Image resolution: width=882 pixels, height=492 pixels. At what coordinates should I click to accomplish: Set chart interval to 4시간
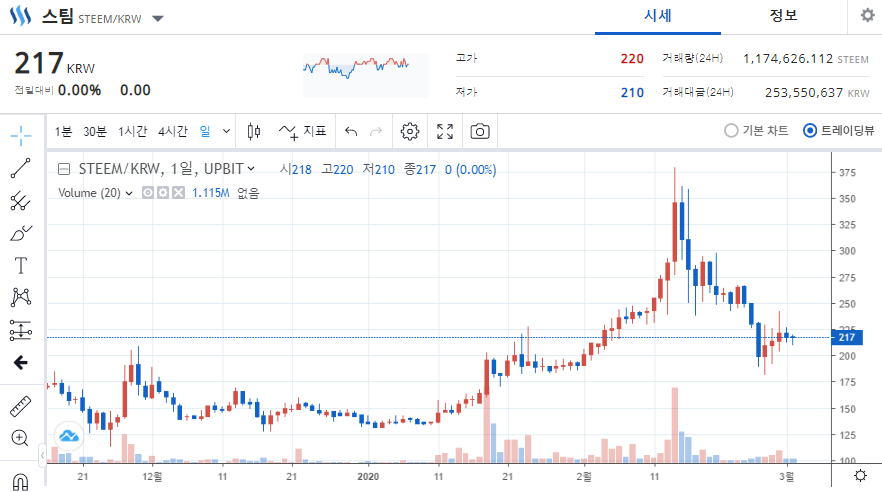tap(173, 132)
